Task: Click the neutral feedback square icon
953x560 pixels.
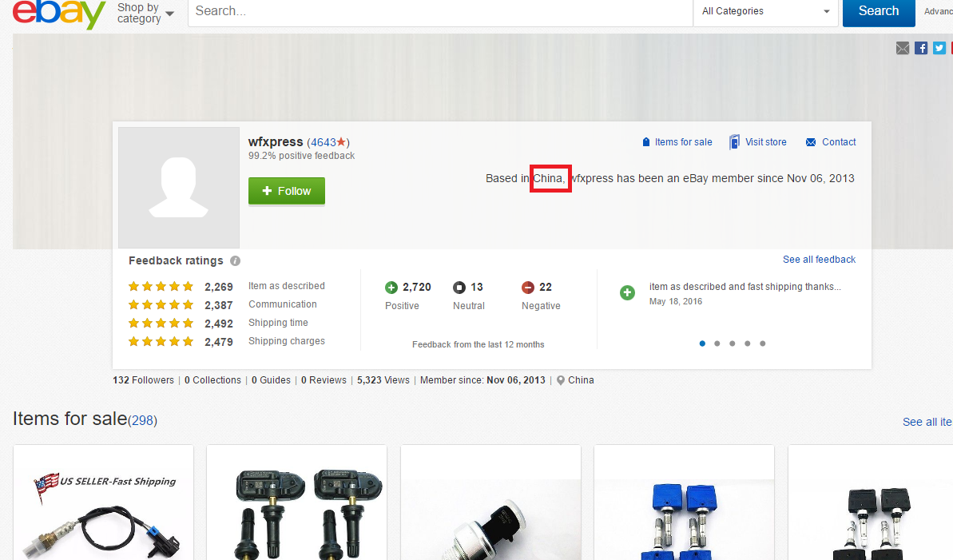Action: [x=459, y=288]
